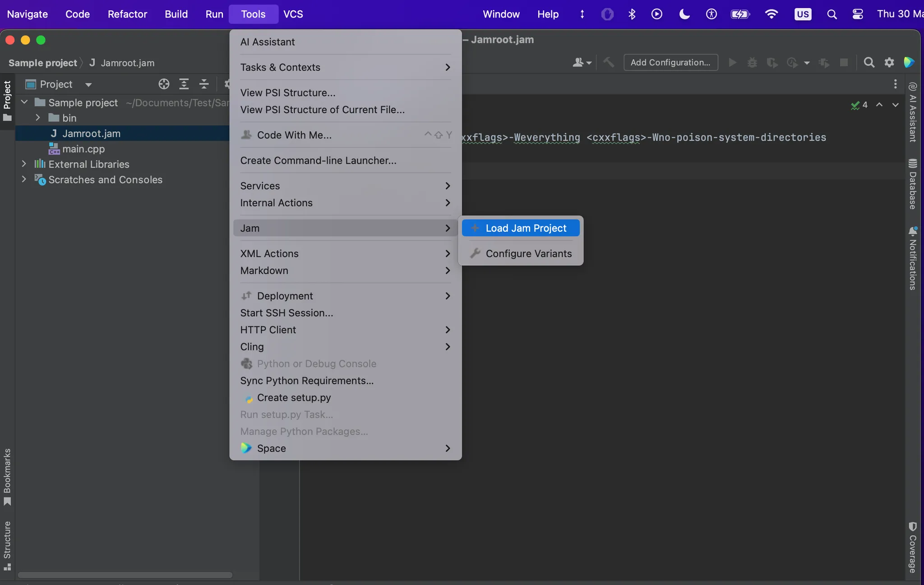Click the Bluetooth menu bar icon

pos(632,14)
